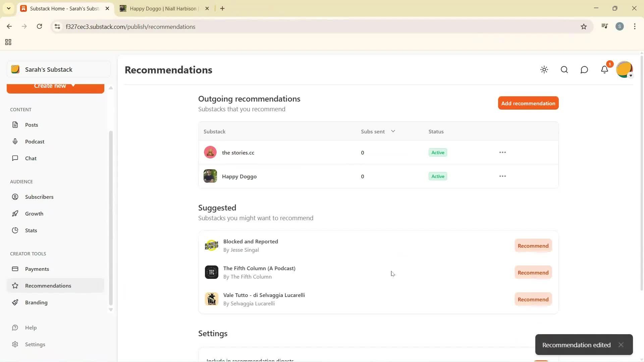Select Podcast in the sidebar
Viewport: 644px width, 362px height.
pos(35,141)
